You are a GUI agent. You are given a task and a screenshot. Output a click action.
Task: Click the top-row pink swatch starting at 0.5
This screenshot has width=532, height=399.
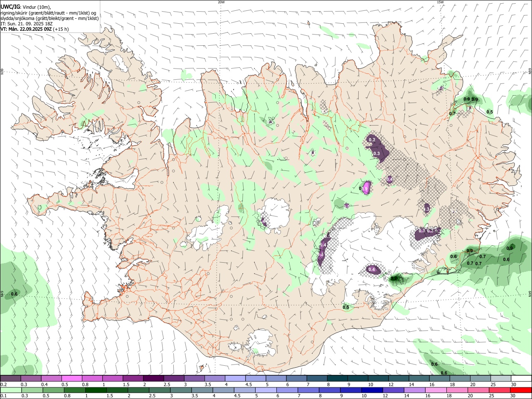(x=71, y=378)
